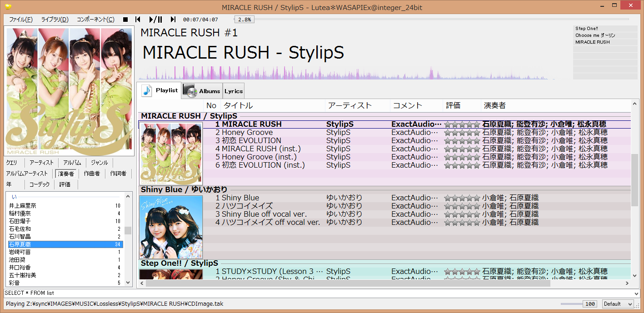This screenshot has height=313, width=644.
Task: Select performer 井口裕香 in the list
Action: coord(65,268)
